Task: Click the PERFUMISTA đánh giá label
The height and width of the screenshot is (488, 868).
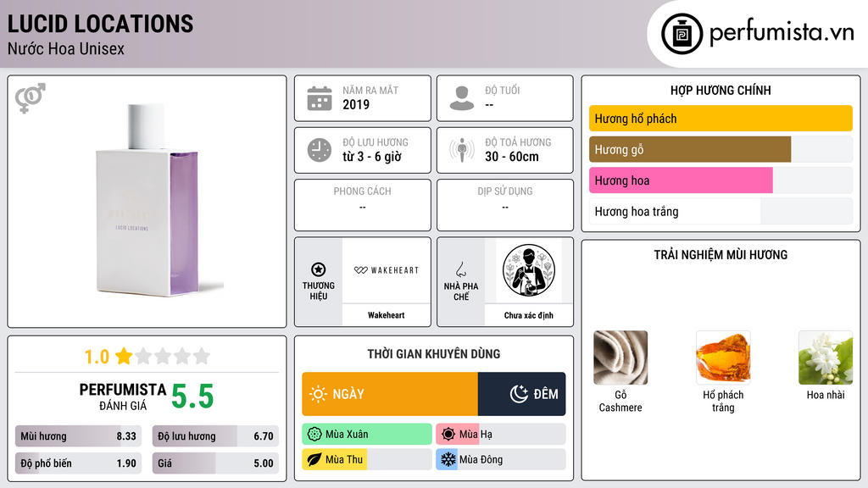Action: (123, 396)
